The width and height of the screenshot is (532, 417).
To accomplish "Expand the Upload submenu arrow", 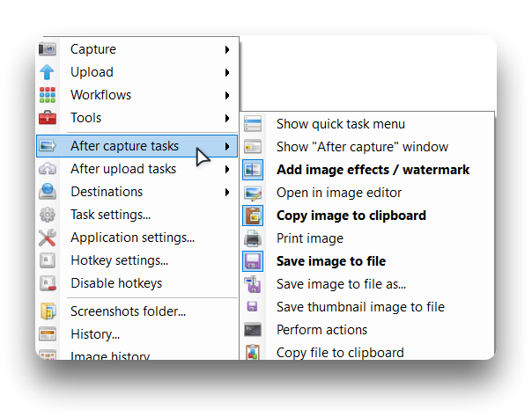I will click(x=227, y=72).
